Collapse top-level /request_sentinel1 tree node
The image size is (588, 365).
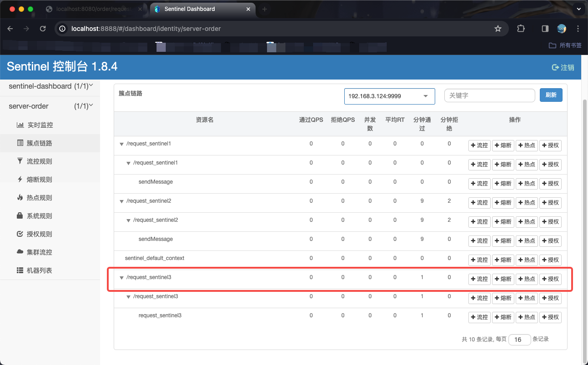point(121,144)
